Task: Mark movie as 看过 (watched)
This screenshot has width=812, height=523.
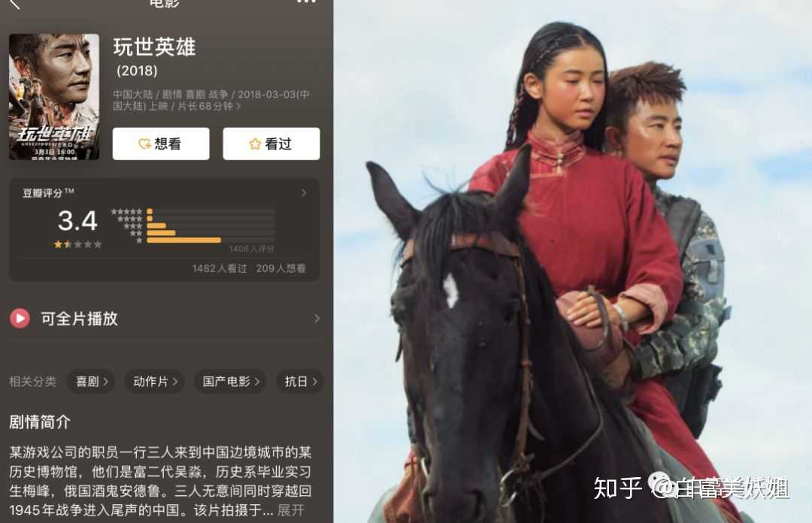Action: 271,144
